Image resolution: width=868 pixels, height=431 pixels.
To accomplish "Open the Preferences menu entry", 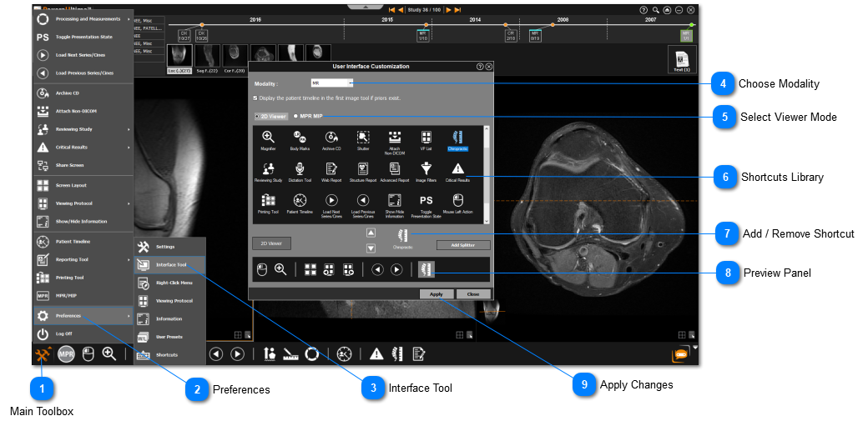I will (83, 316).
